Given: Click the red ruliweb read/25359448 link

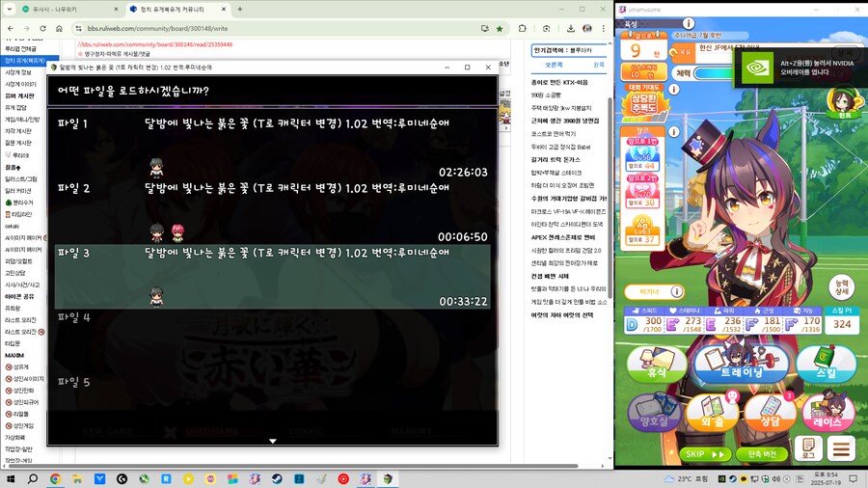Looking at the screenshot, I should pos(155,44).
